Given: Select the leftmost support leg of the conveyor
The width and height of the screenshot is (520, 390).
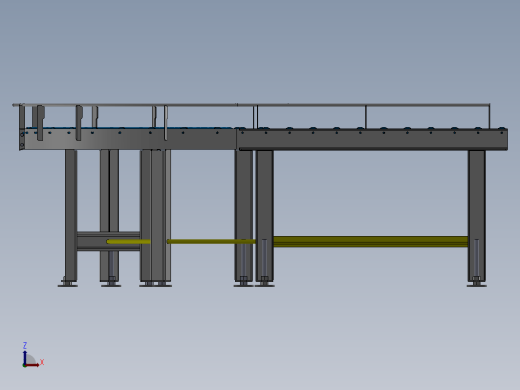Looking at the screenshot, I should tap(71, 215).
